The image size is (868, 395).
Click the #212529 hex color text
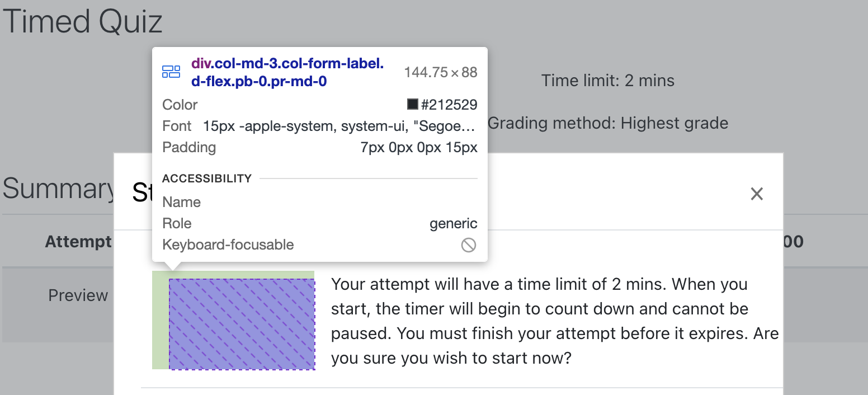pos(449,105)
